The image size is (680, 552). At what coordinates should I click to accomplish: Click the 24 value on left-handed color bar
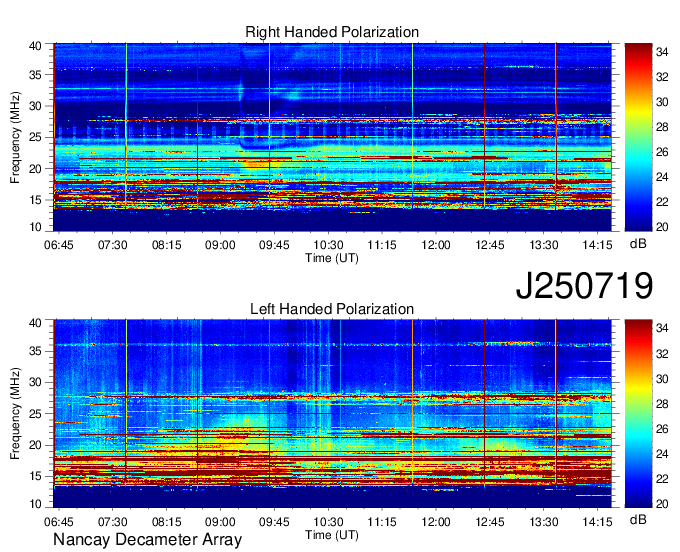pos(662,454)
